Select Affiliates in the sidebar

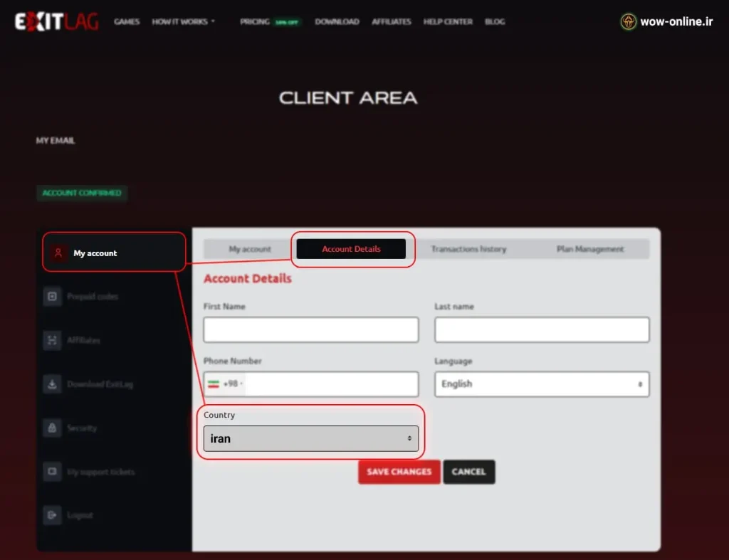(83, 340)
